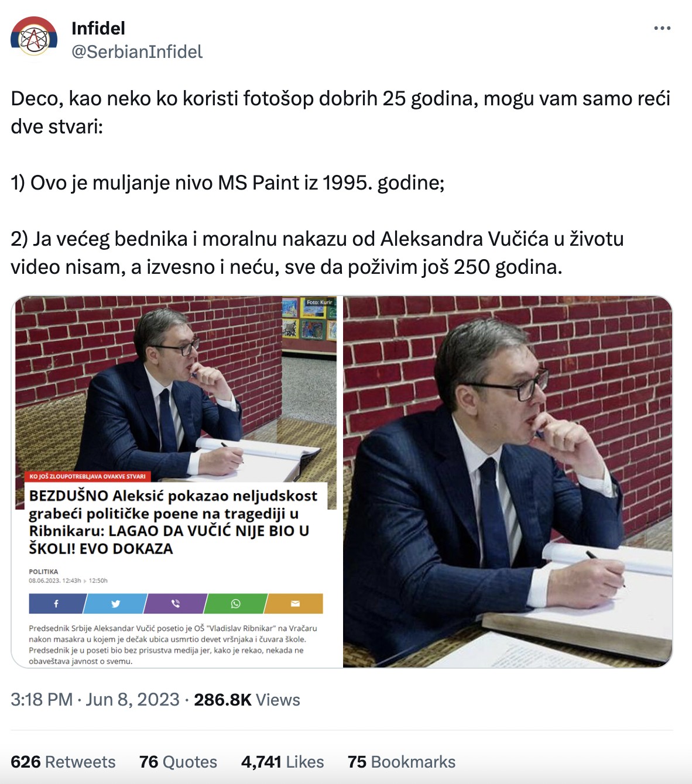The width and height of the screenshot is (692, 784).
Task: View the 4,741 Likes list
Action: coord(283,762)
